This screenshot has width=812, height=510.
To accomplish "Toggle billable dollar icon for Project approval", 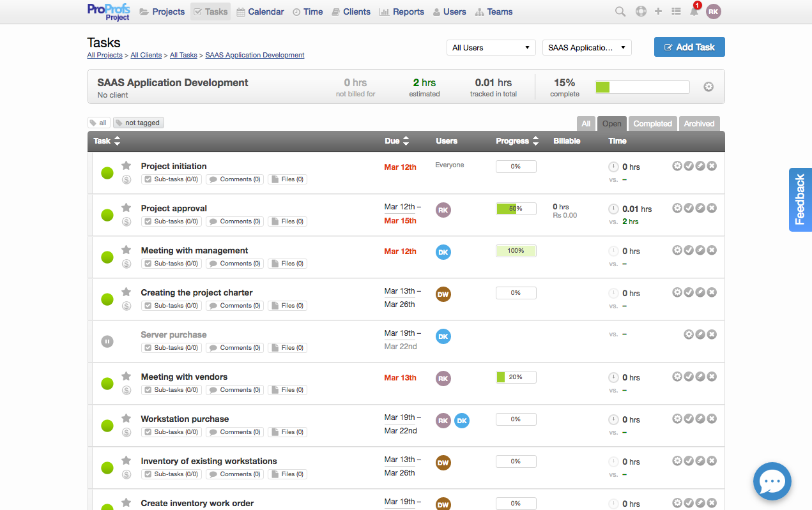I will 126,221.
